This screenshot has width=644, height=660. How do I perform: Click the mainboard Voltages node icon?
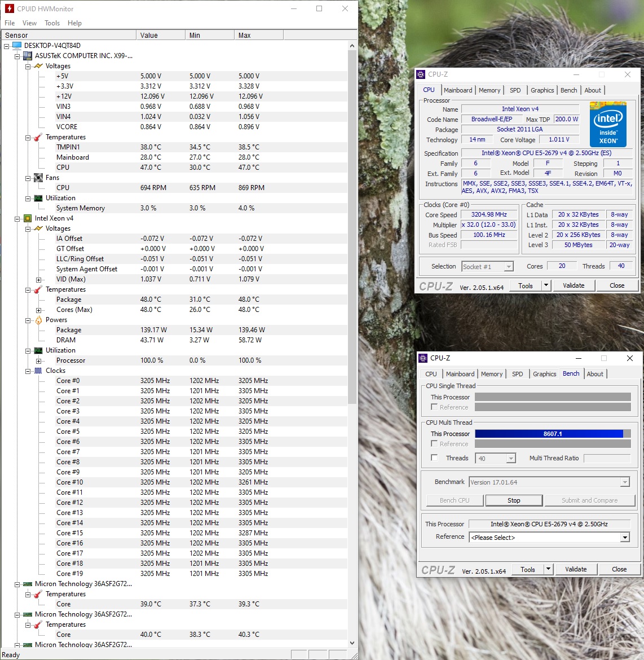(38, 66)
